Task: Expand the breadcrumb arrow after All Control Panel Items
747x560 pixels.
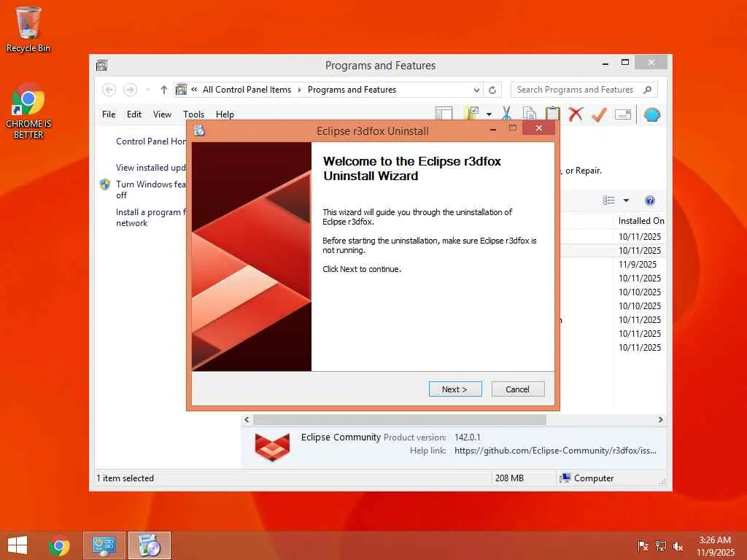Action: tap(300, 90)
